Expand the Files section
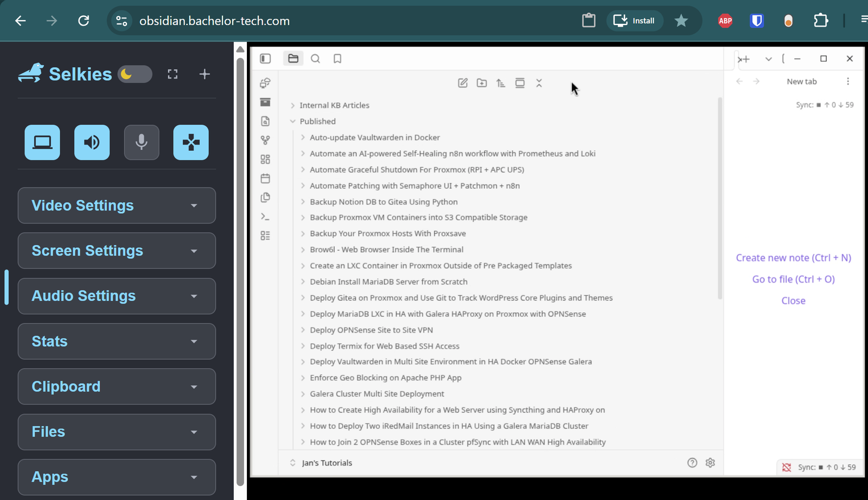Screen dimensions: 868x500 [x=117, y=432]
